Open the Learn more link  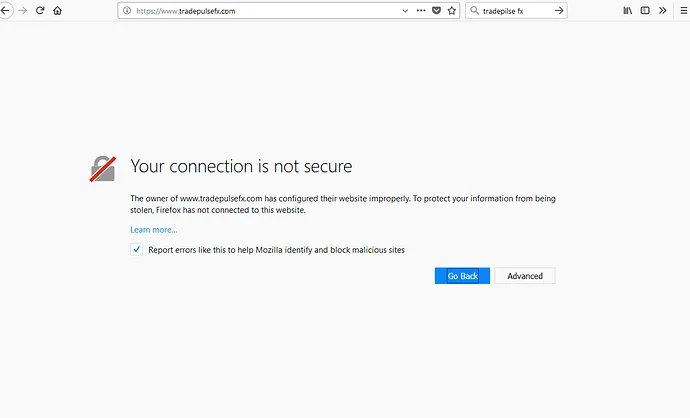click(154, 230)
